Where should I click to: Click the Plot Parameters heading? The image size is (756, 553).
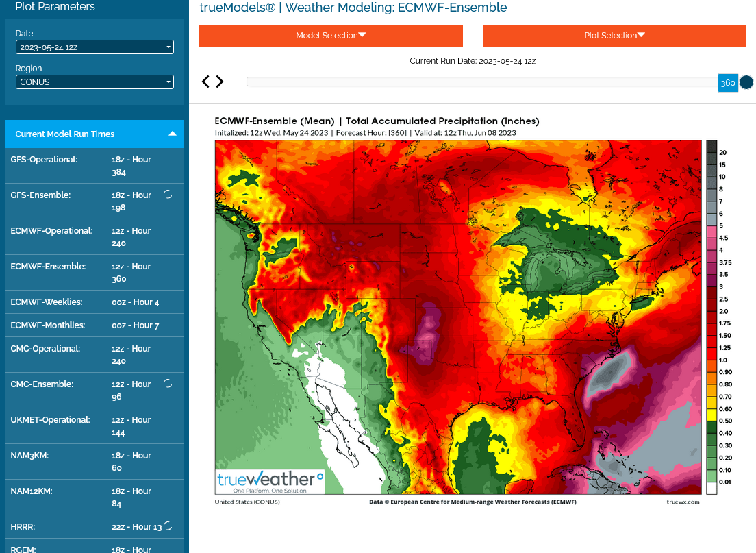tap(55, 7)
